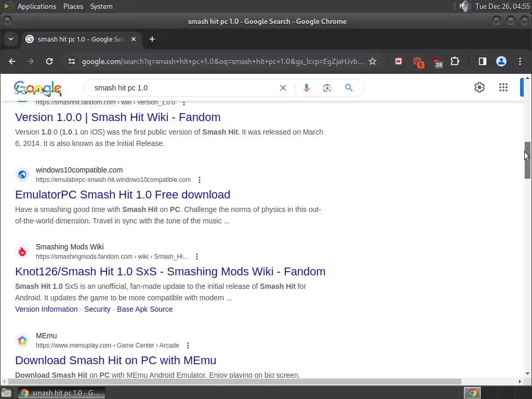
Task: Click the Smashing Mods Wiki flame favicon
Action: [22, 251]
